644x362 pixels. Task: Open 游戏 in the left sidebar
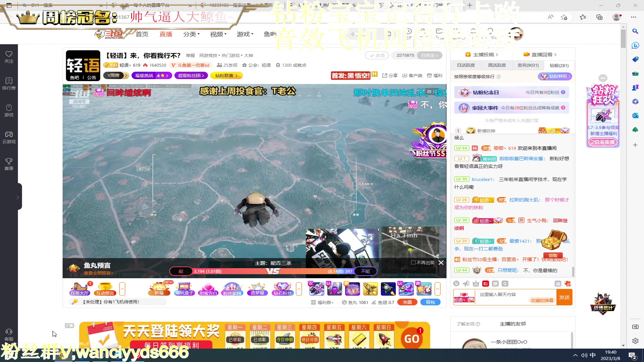click(9, 111)
